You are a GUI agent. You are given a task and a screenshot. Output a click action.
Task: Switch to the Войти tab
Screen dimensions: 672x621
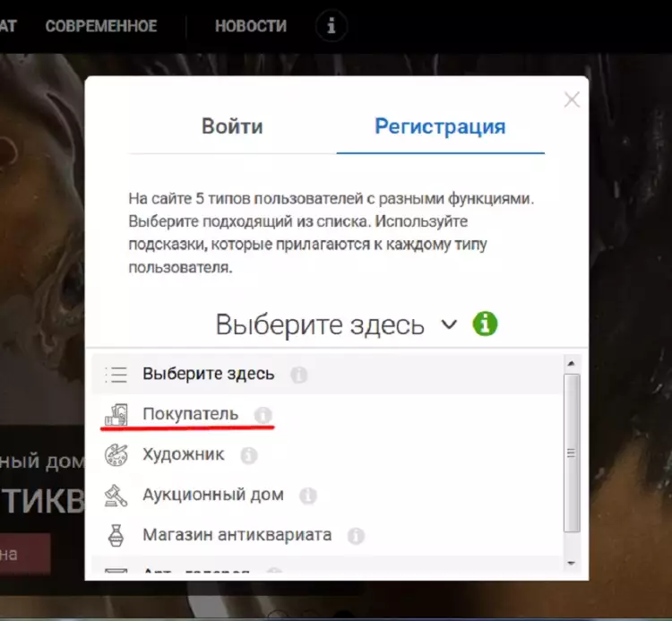[x=232, y=126]
